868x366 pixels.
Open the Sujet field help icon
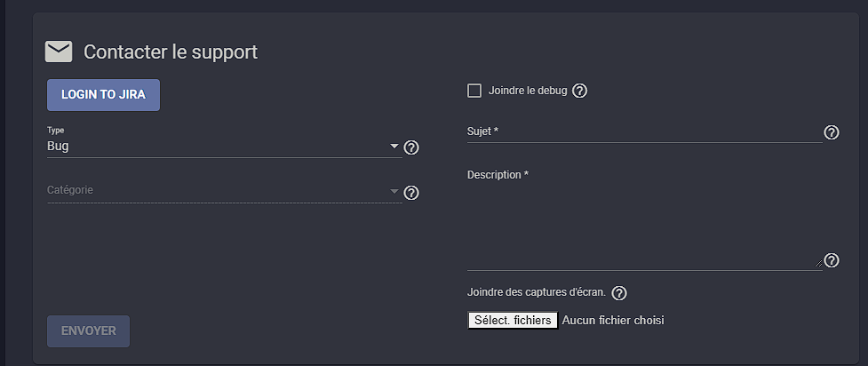(x=832, y=132)
